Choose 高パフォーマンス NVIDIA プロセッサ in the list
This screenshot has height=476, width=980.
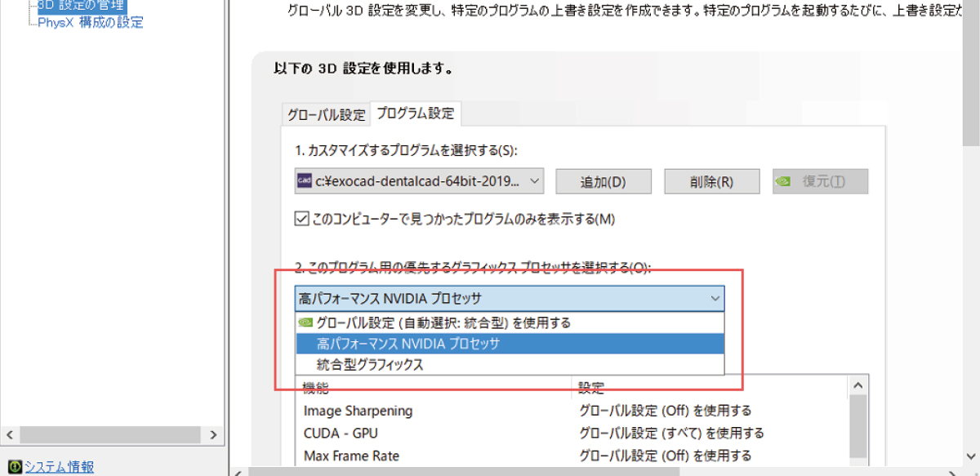click(510, 344)
